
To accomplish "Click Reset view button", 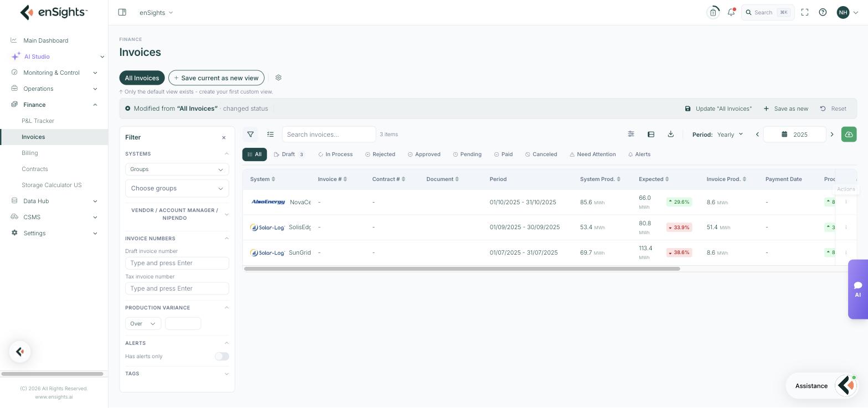I will (x=833, y=109).
